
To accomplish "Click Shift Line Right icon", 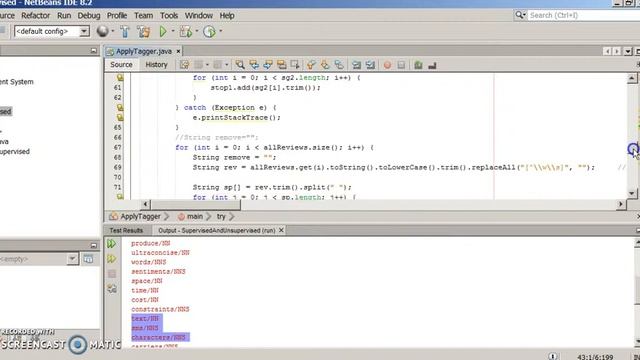I will [370, 65].
